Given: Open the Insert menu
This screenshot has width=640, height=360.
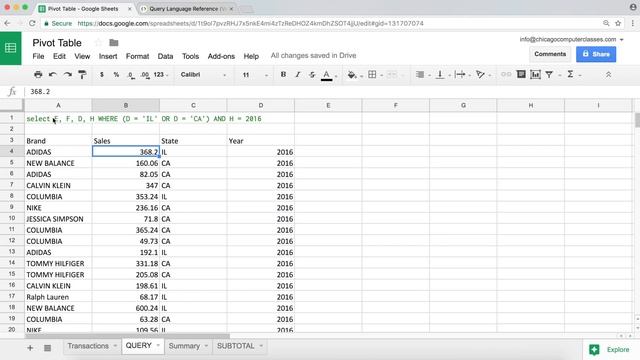Looking at the screenshot, I should 108,56.
